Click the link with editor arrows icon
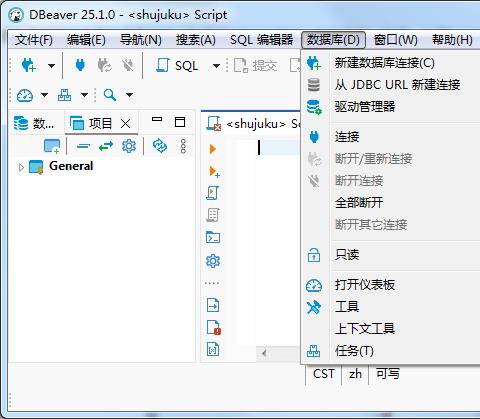 coord(106,146)
